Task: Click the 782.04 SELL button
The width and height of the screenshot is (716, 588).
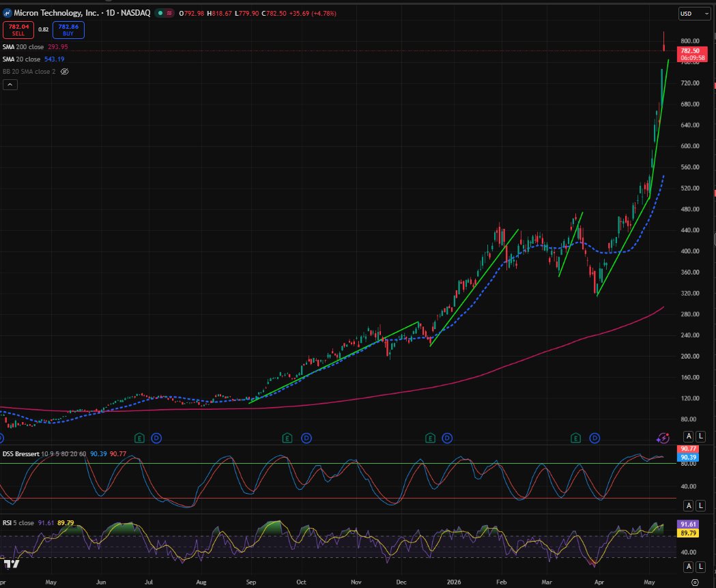Action: coord(18,30)
